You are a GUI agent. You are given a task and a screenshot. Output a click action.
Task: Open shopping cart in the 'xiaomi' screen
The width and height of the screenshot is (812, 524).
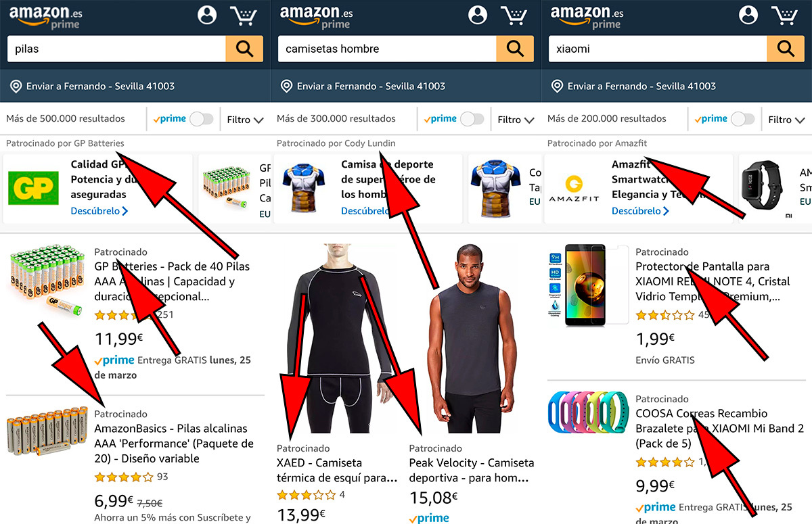786,16
